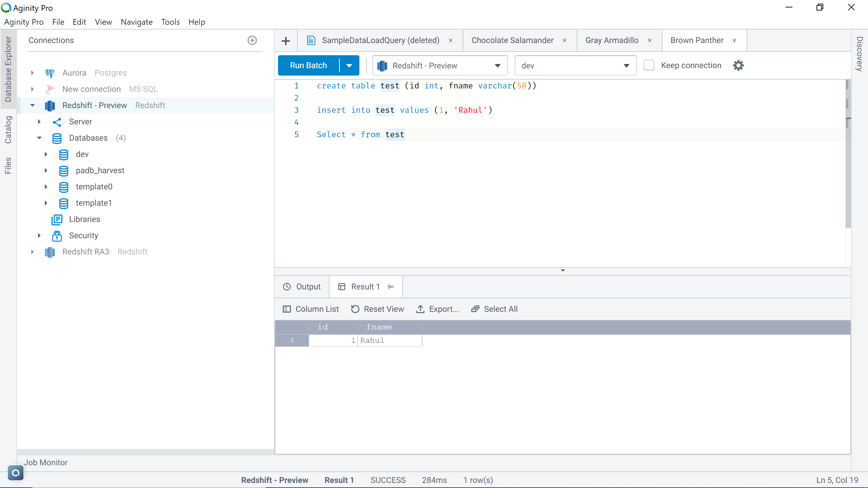Screen dimensions: 868x488
Task: Click the Security lock icon
Action: [57, 236]
